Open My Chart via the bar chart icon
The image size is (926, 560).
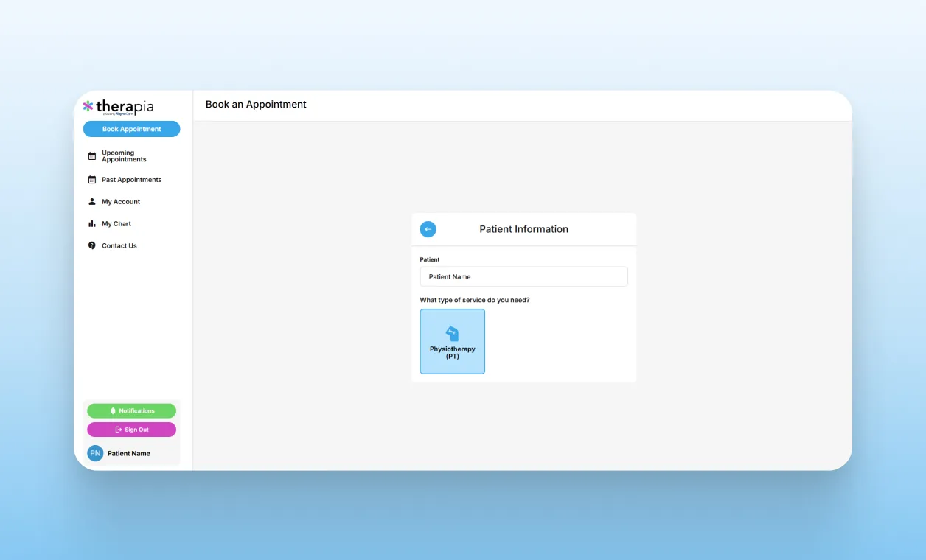pyautogui.click(x=91, y=223)
